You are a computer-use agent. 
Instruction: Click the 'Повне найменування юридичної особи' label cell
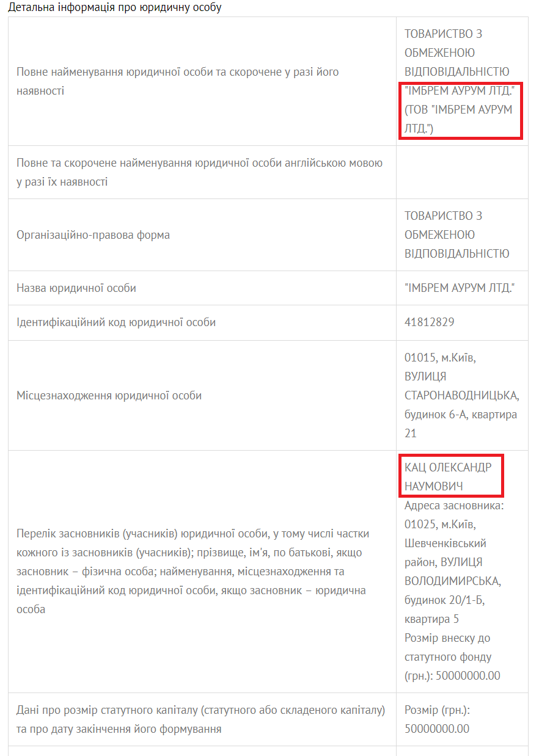point(202,81)
